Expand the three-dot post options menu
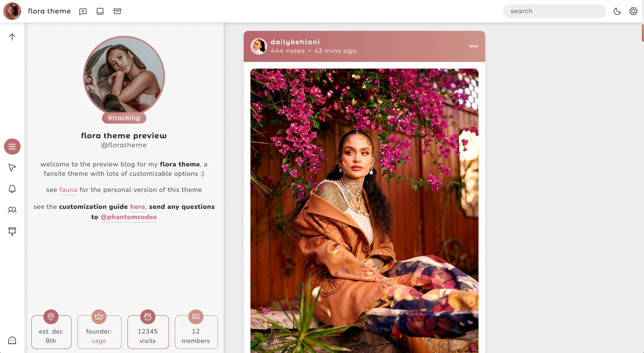This screenshot has height=353, width=644. click(473, 46)
